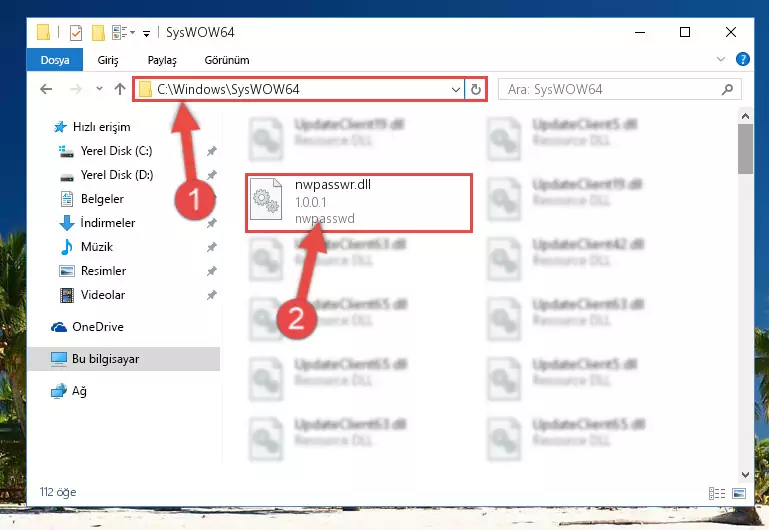This screenshot has height=530, width=769.
Task: Click the magnifier search icon
Action: 727,89
